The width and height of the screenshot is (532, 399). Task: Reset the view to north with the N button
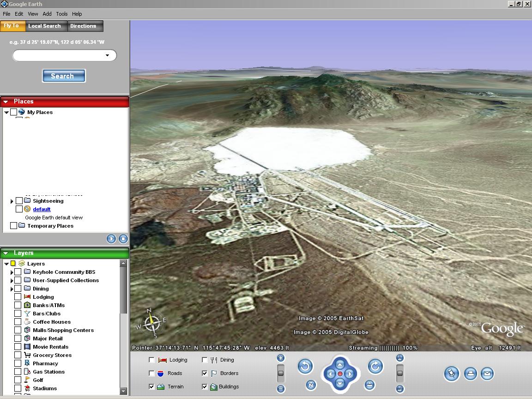coord(311,385)
